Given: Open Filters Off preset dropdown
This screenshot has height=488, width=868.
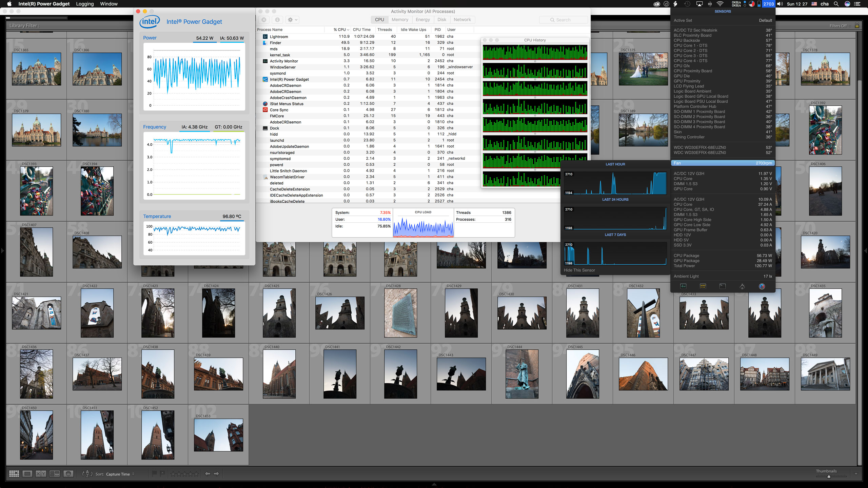Looking at the screenshot, I should (x=840, y=26).
